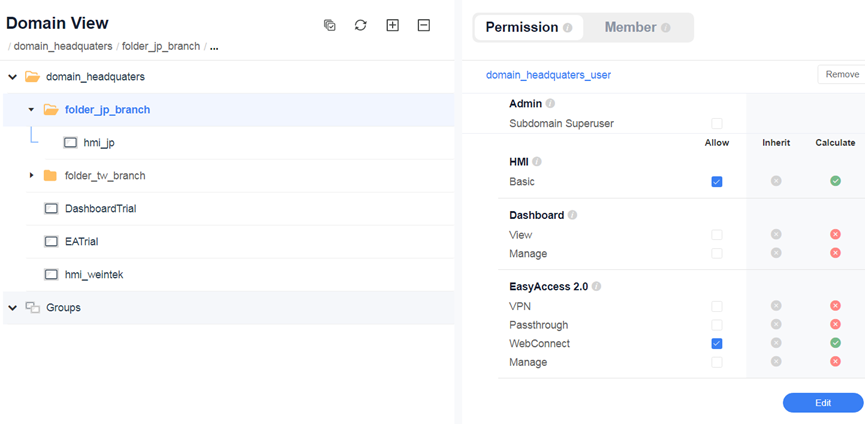865x424 pixels.
Task: Click the minus-box collapse all icon
Action: [x=424, y=25]
